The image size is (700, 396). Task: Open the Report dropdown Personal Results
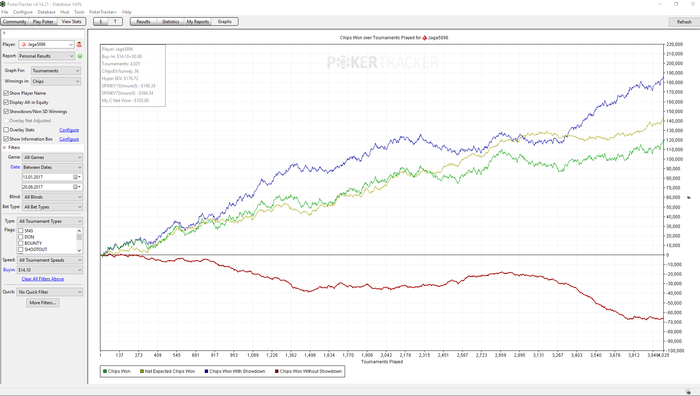[x=46, y=56]
